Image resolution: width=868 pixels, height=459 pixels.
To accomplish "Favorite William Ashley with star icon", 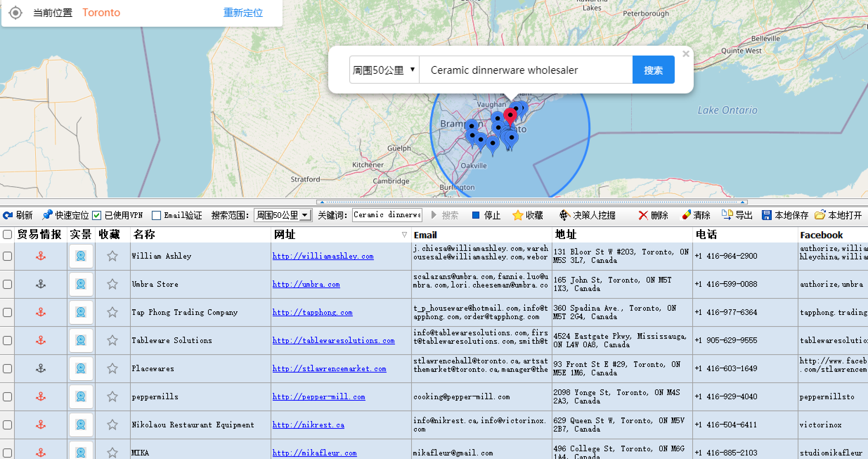I will [112, 256].
